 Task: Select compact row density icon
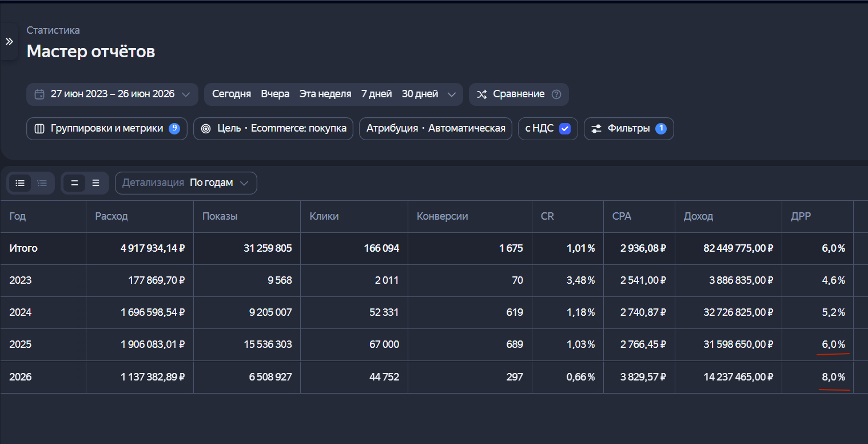pyautogui.click(x=74, y=183)
